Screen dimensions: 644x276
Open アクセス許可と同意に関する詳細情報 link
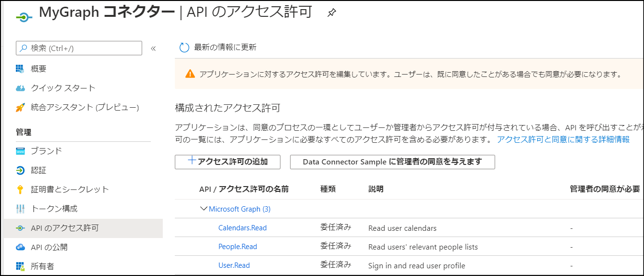point(563,139)
